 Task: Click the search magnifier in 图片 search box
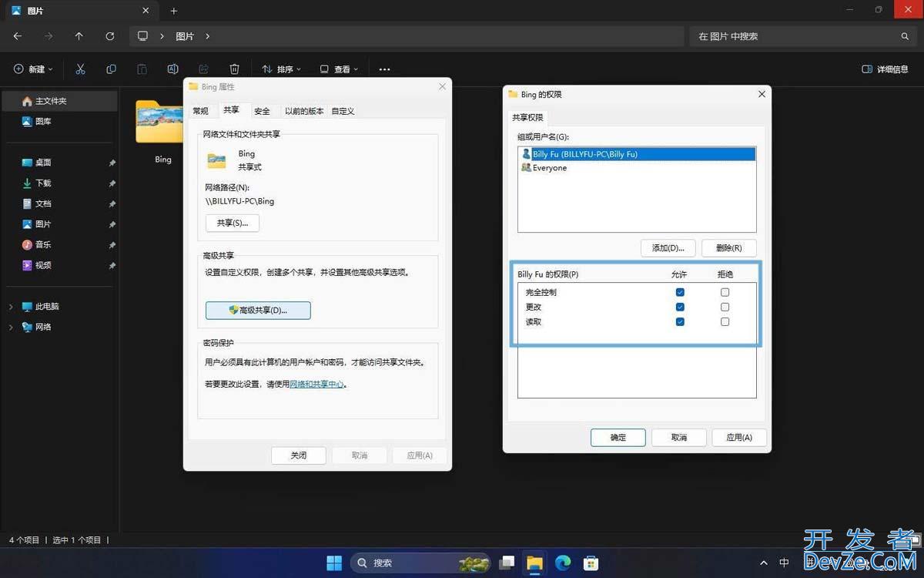point(905,36)
